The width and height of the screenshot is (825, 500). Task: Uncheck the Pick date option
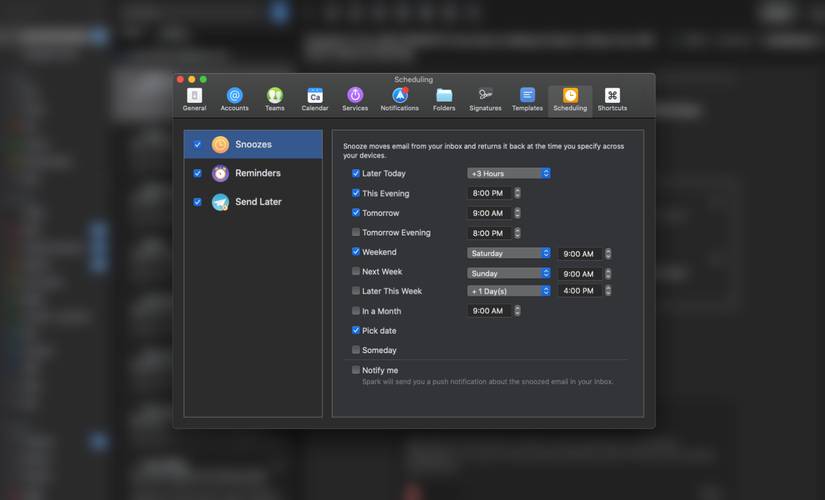pyautogui.click(x=356, y=331)
